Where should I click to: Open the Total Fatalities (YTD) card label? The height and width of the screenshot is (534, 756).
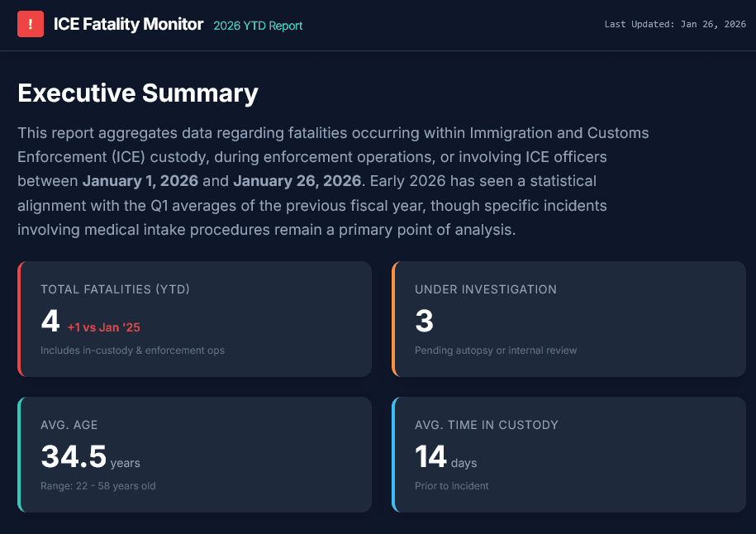tap(115, 289)
